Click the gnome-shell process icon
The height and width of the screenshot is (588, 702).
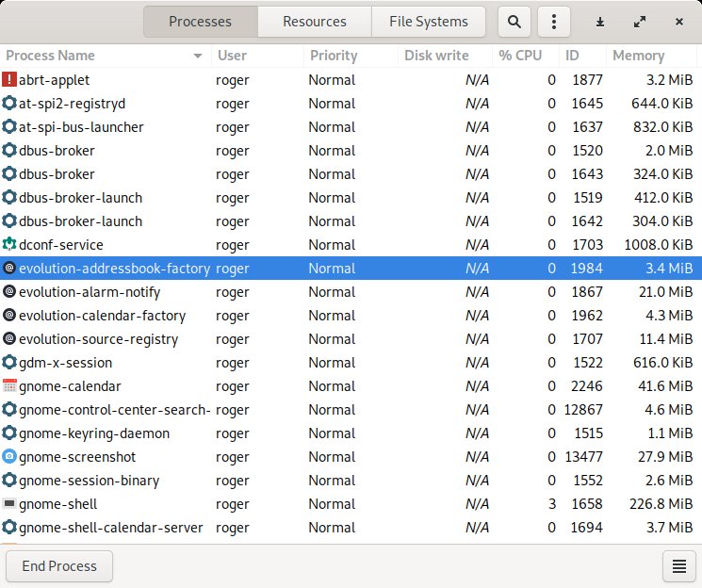9,504
